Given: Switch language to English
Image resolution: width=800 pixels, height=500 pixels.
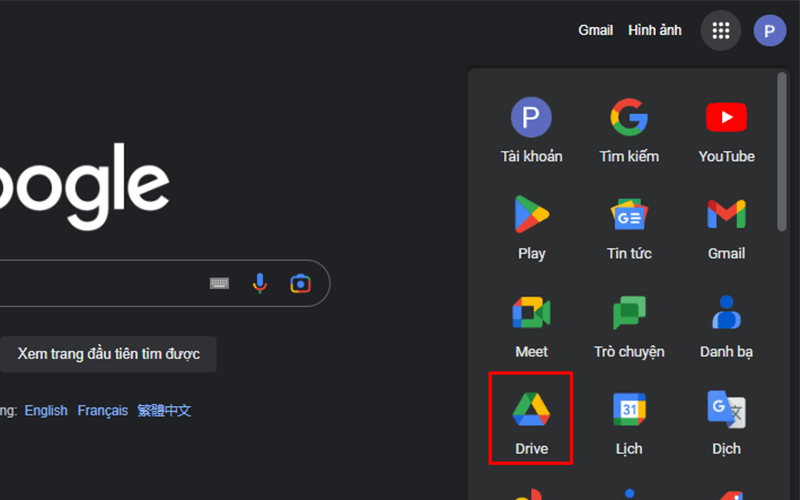Looking at the screenshot, I should 46,411.
